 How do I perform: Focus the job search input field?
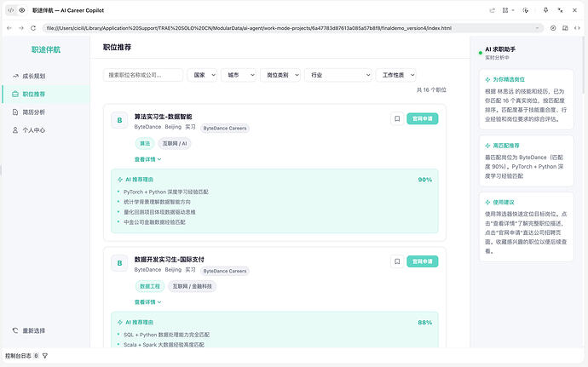pos(143,75)
